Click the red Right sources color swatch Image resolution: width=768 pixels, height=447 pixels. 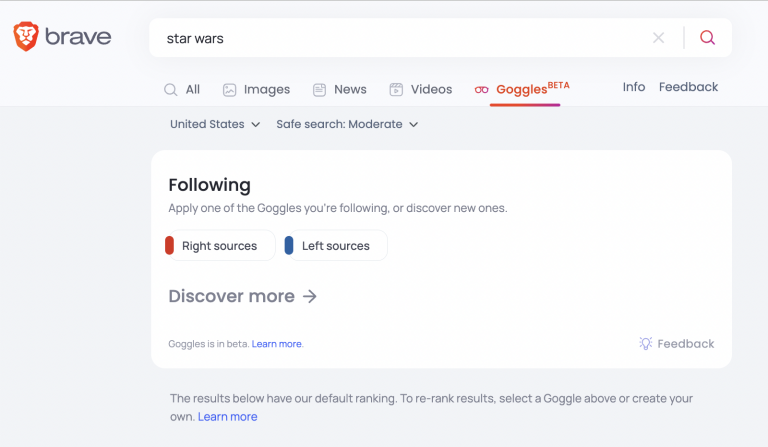click(x=170, y=246)
